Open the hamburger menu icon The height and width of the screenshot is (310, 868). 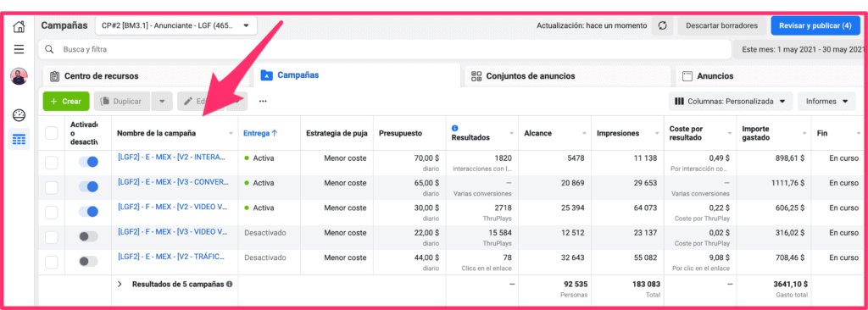(19, 50)
